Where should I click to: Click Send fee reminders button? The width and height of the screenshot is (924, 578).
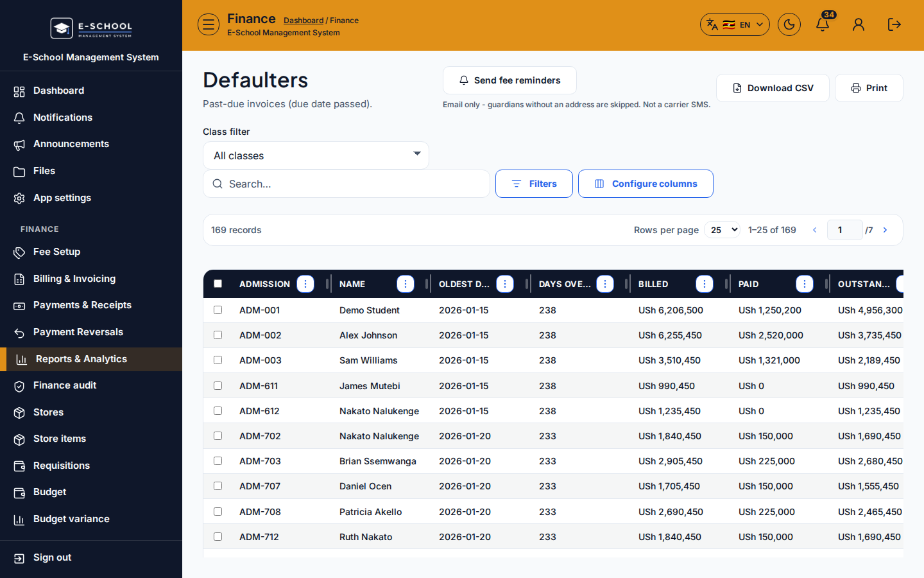tap(509, 80)
